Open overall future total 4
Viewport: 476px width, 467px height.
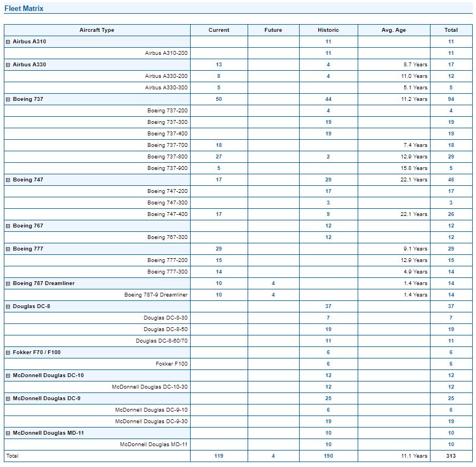coord(273,455)
